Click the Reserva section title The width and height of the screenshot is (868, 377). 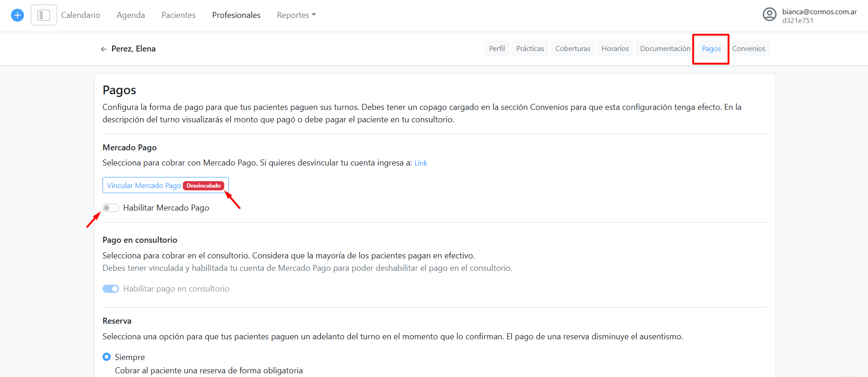[x=117, y=321]
